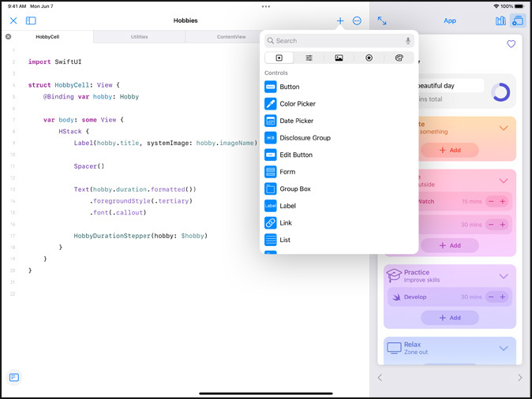Switch to the images library tab
This screenshot has height=399, width=532.
(339, 58)
